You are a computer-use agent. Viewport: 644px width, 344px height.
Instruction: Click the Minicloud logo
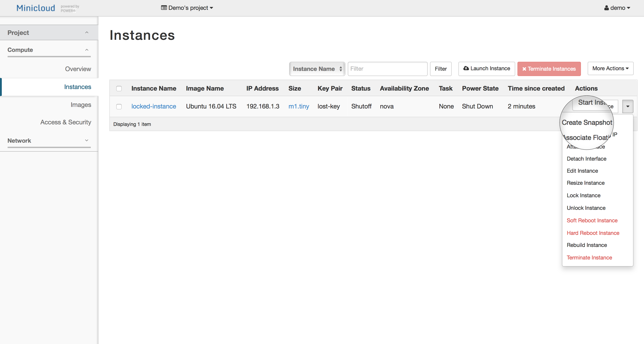tap(36, 8)
